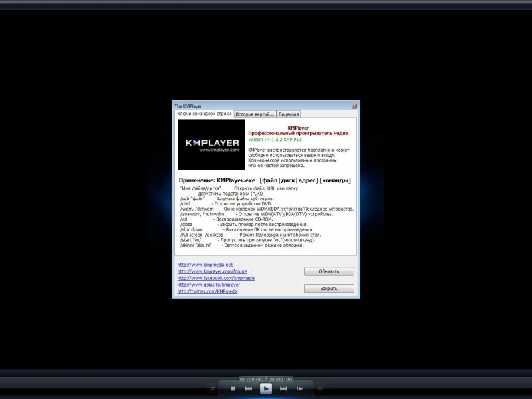Select the Ключи командной строки tab
The width and height of the screenshot is (532, 399).
click(x=204, y=114)
